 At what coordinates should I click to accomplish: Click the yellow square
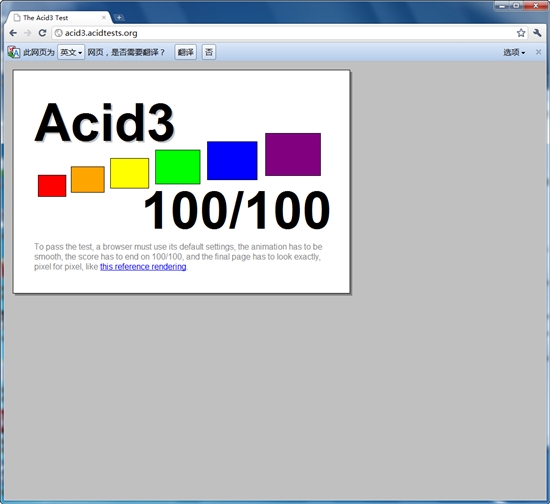click(129, 173)
